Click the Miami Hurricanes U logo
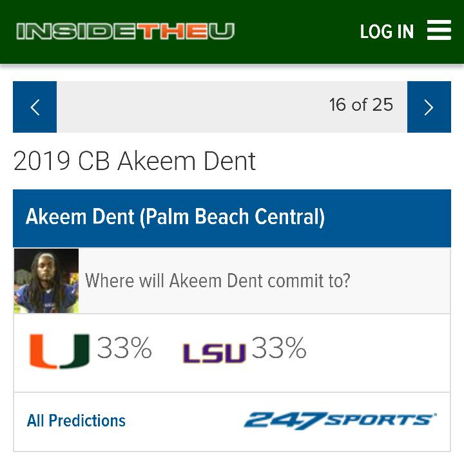The width and height of the screenshot is (464, 476). [59, 350]
